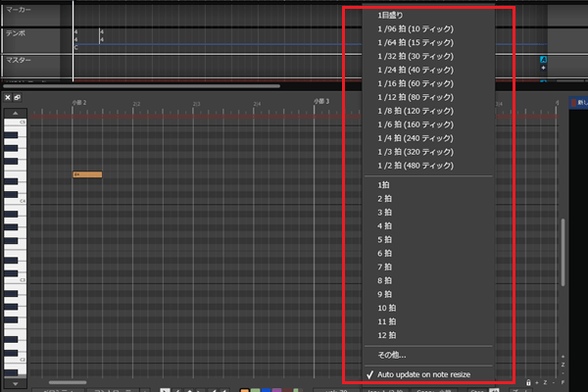Select 1目盛り at top of menu
588x392 pixels.
pyautogui.click(x=388, y=16)
